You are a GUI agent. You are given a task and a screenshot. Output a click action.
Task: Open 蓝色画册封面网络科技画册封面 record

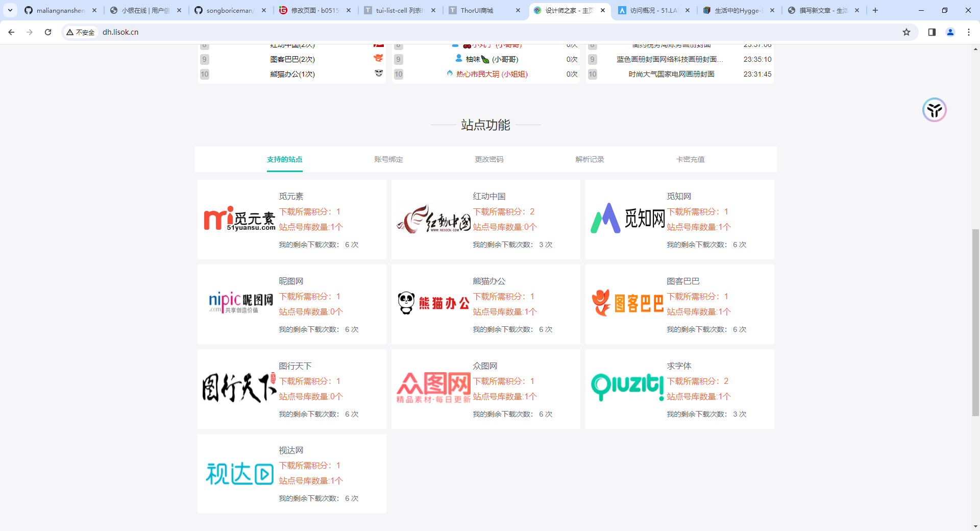[670, 59]
